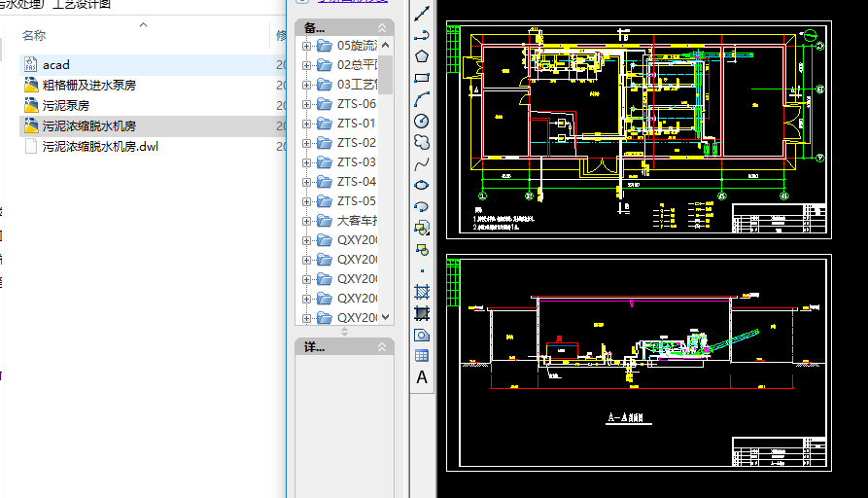This screenshot has width=868, height=498.
Task: Choose the Rectangle draw tool
Action: 422,78
